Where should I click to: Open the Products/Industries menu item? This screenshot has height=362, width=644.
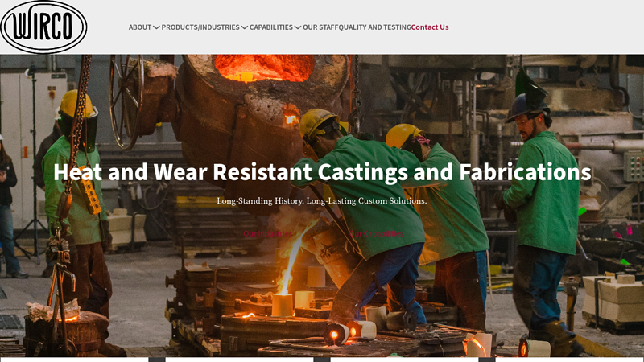point(200,27)
